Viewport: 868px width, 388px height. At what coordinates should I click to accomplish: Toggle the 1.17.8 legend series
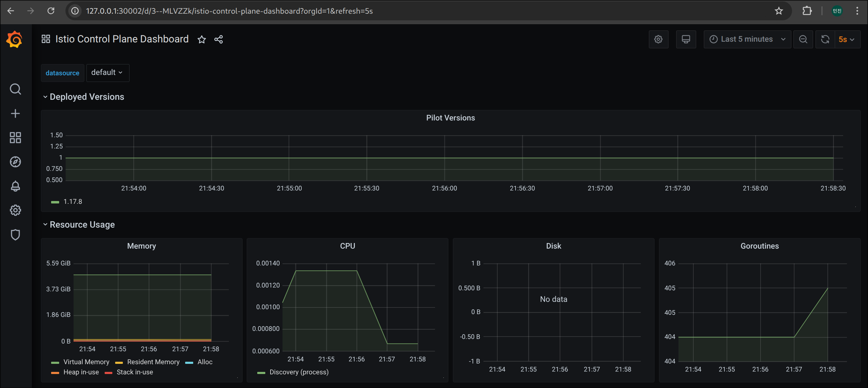click(x=73, y=202)
